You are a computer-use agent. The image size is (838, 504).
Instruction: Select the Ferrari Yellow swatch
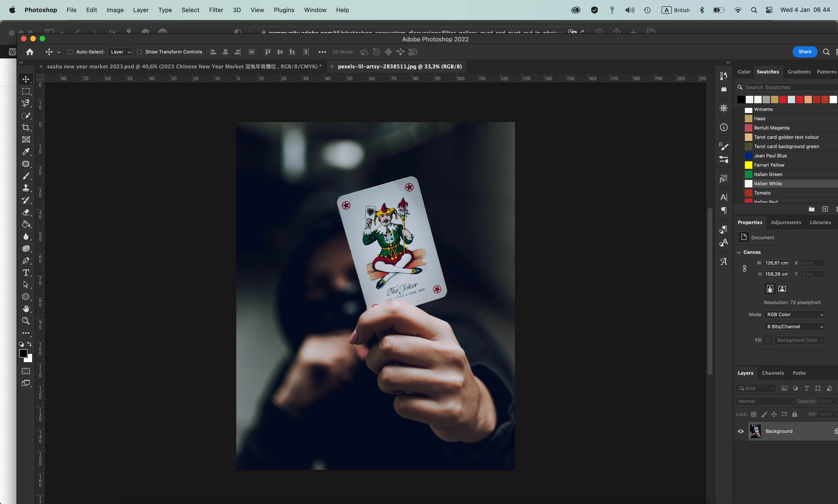[x=749, y=165]
